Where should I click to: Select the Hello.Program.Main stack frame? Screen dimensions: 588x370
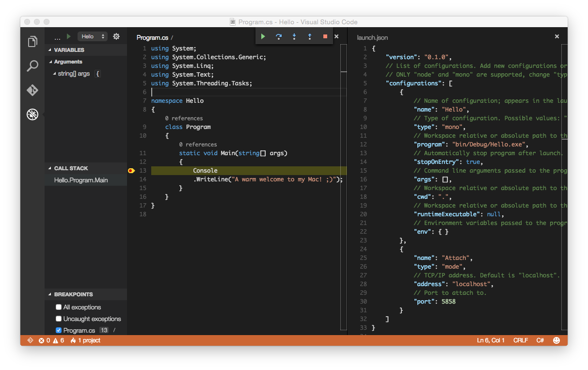coord(86,180)
